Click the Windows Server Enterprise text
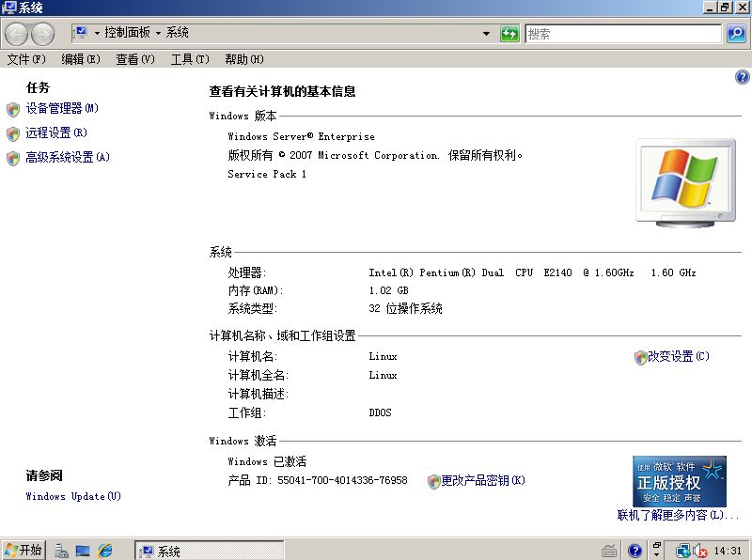Image resolution: width=752 pixels, height=560 pixels. tap(301, 136)
